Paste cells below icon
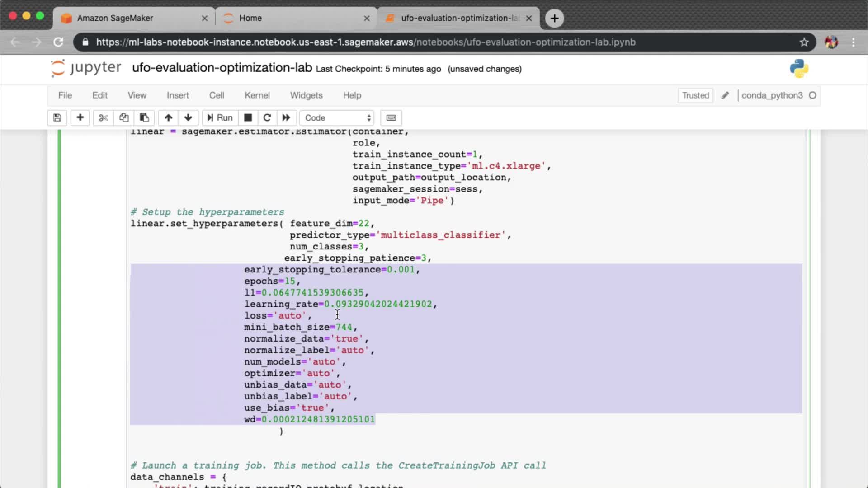 (144, 118)
